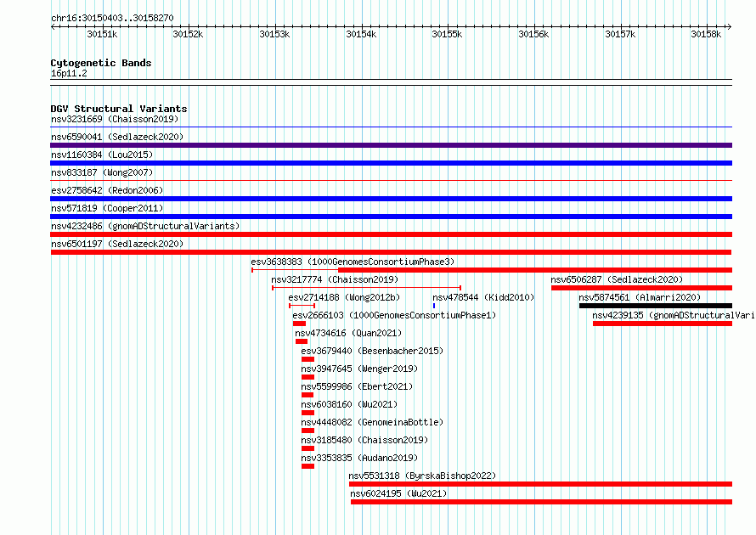Click the red block under nsv3185480

(x=307, y=448)
